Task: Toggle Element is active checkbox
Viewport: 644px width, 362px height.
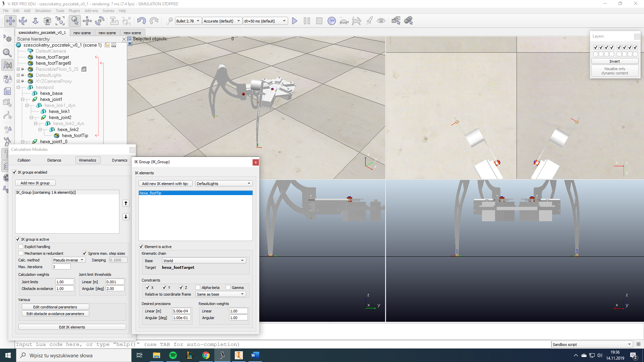Action: tap(141, 247)
